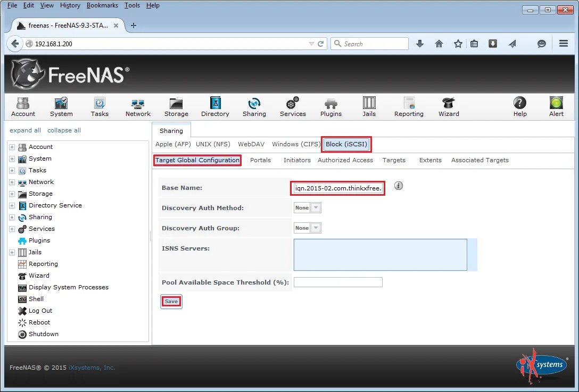Click the browser home icon

[x=439, y=44]
